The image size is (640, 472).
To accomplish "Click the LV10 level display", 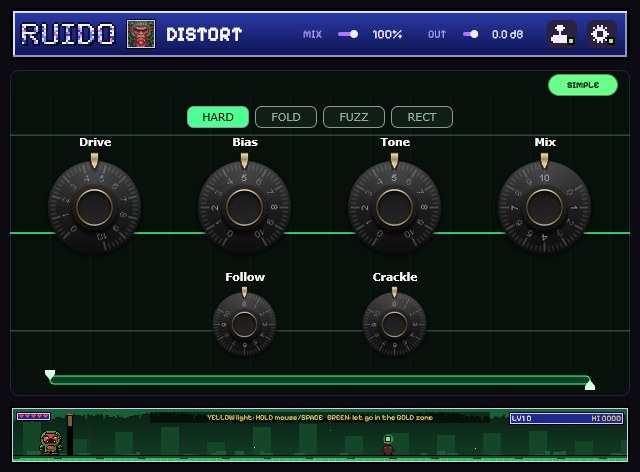I will tap(522, 418).
